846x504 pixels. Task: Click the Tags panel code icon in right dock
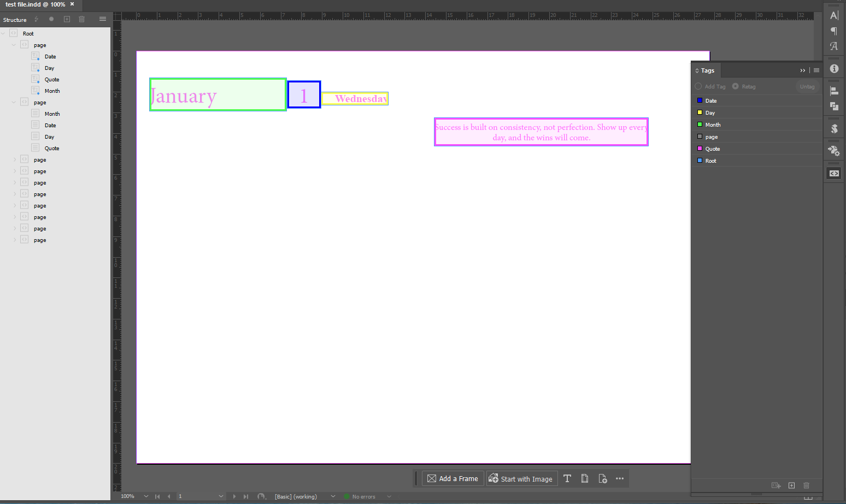point(833,173)
